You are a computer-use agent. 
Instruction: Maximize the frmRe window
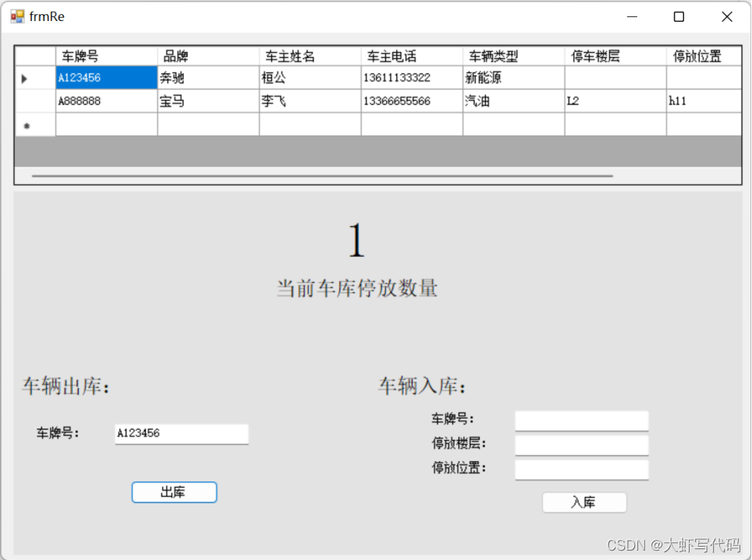click(679, 17)
